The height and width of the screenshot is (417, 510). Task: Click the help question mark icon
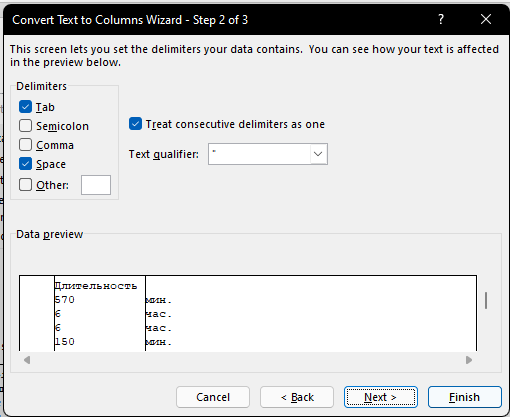[x=441, y=19]
